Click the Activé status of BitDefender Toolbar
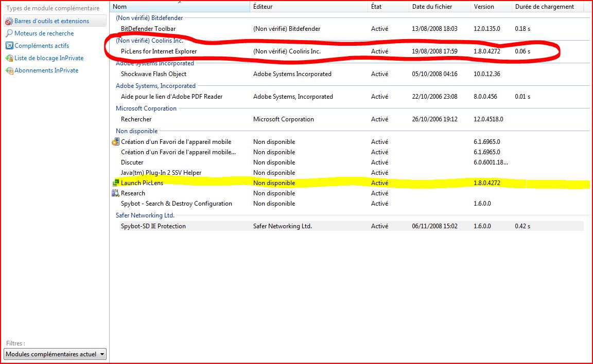Screen dimensions: 593x364 click(380, 29)
